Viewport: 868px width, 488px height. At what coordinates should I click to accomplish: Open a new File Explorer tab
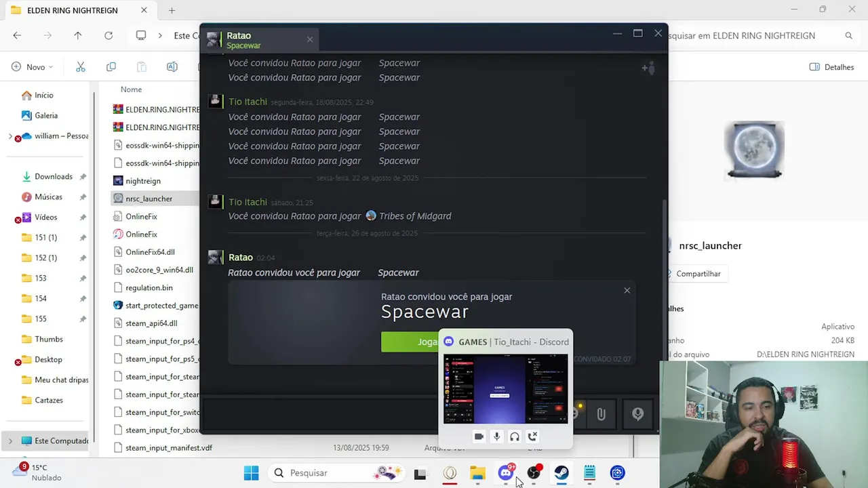tap(172, 10)
